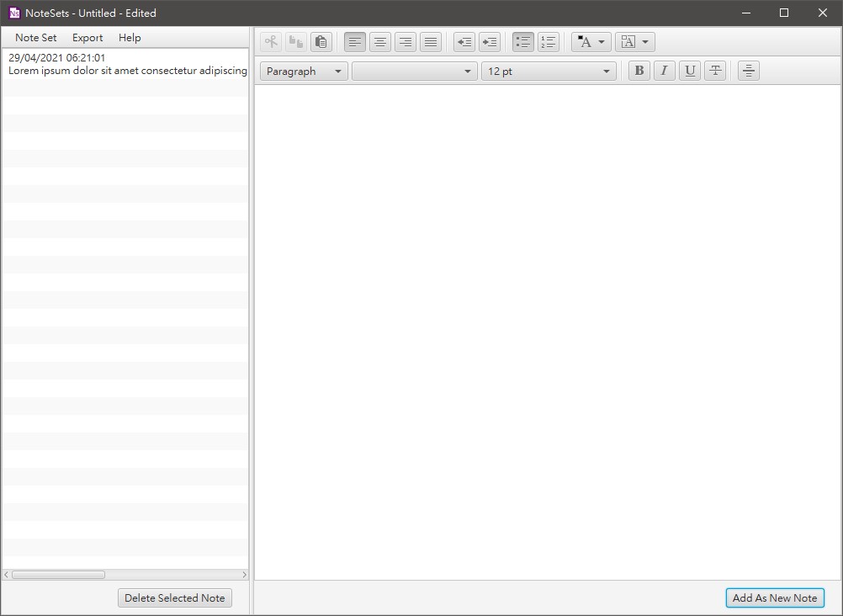Open the empty font family dropdown
The width and height of the screenshot is (843, 616).
point(414,72)
